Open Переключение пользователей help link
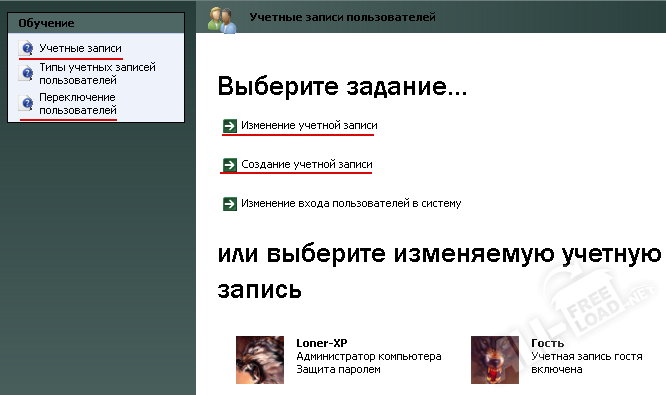 point(78,104)
